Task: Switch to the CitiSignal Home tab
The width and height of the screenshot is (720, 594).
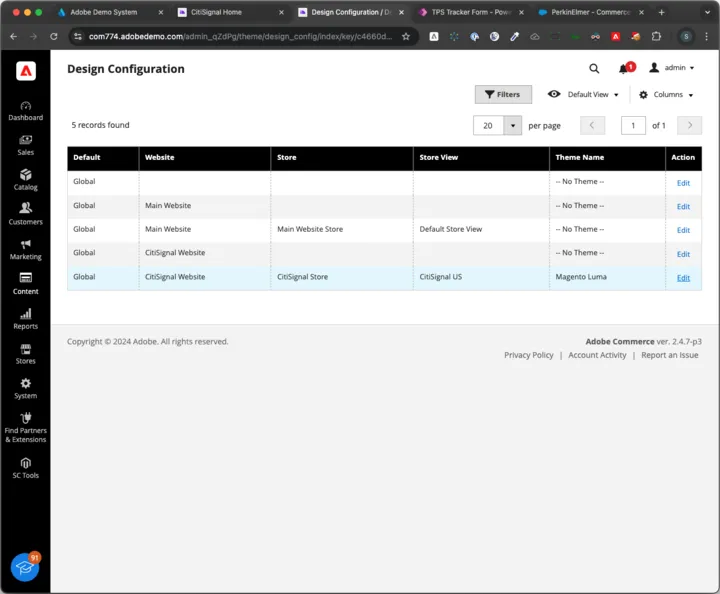Action: (216, 12)
